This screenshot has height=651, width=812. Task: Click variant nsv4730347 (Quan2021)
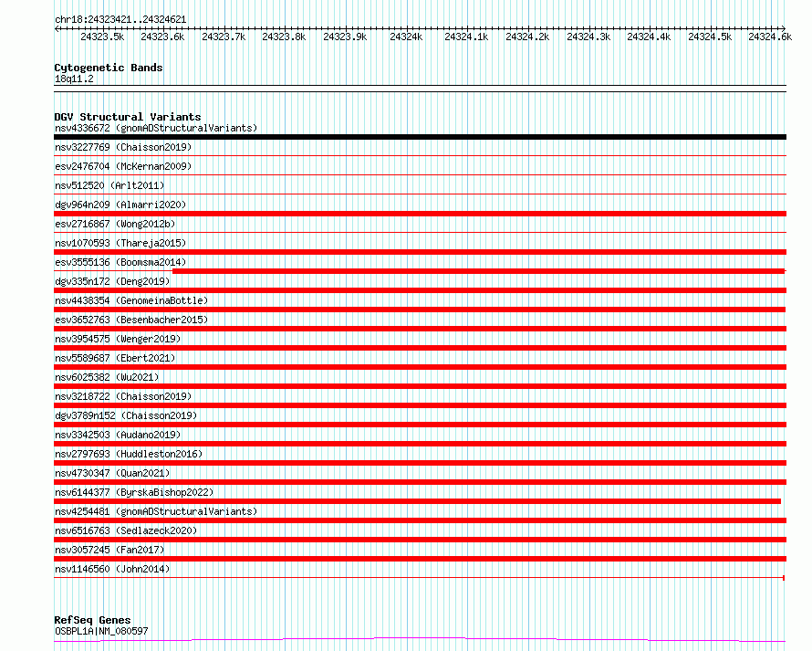tap(112, 473)
